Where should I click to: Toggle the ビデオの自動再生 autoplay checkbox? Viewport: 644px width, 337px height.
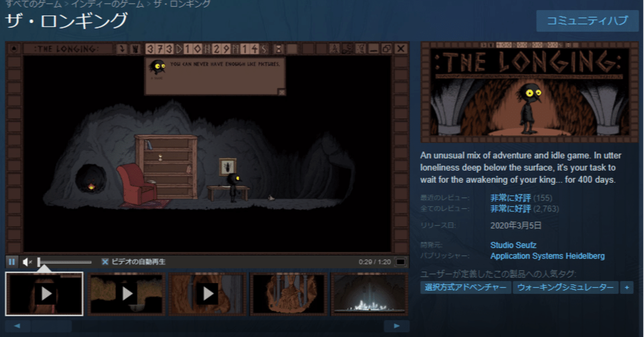tap(105, 262)
